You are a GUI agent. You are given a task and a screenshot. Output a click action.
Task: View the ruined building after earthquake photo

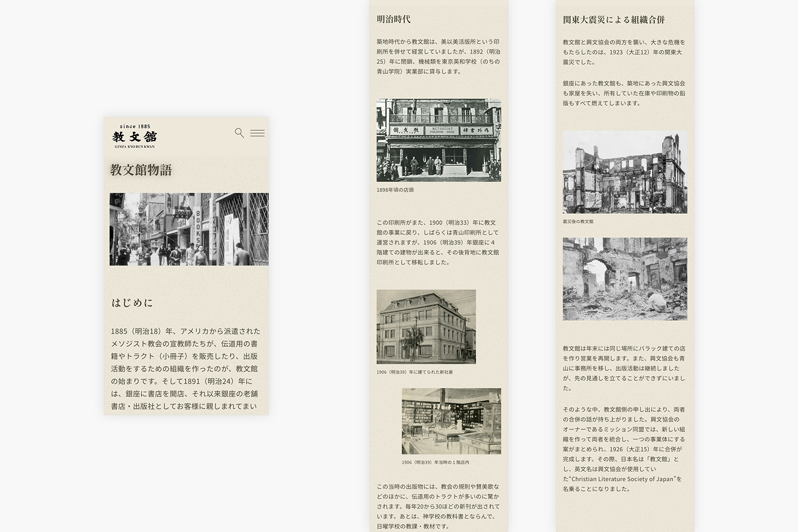point(625,172)
